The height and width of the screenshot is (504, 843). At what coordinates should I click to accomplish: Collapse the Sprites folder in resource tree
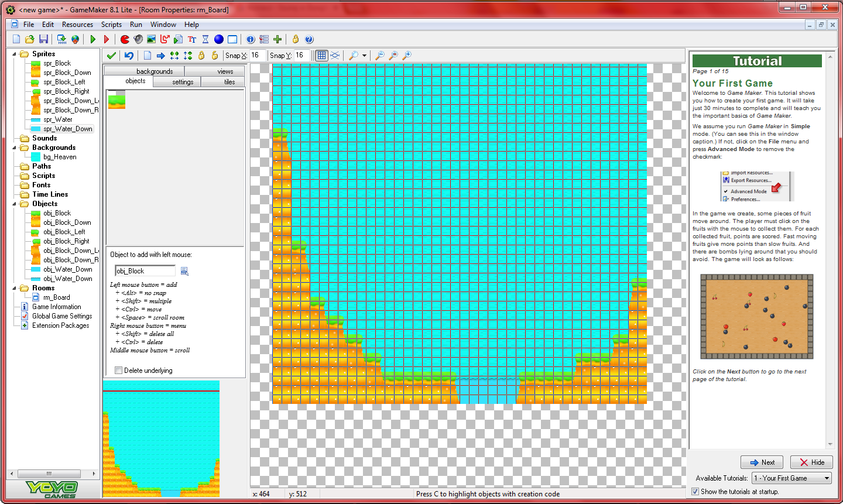click(15, 54)
